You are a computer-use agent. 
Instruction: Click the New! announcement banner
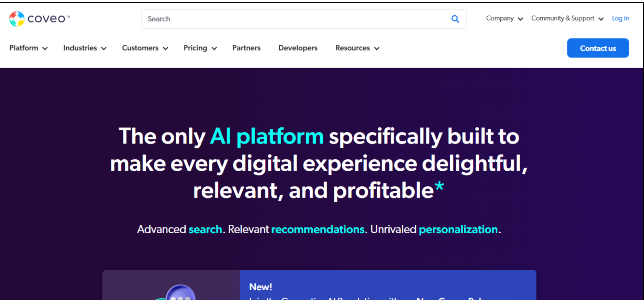tap(388, 287)
